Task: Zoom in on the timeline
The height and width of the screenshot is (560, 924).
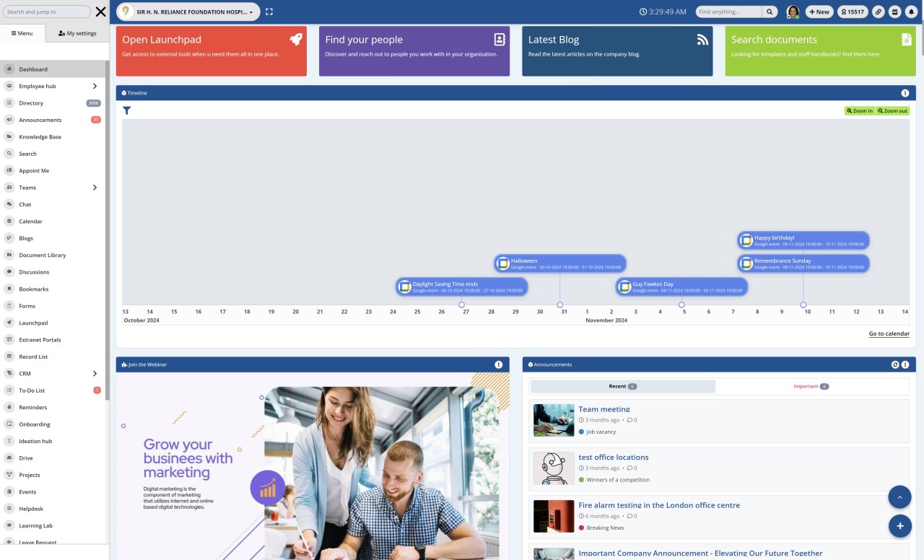Action: click(x=860, y=110)
